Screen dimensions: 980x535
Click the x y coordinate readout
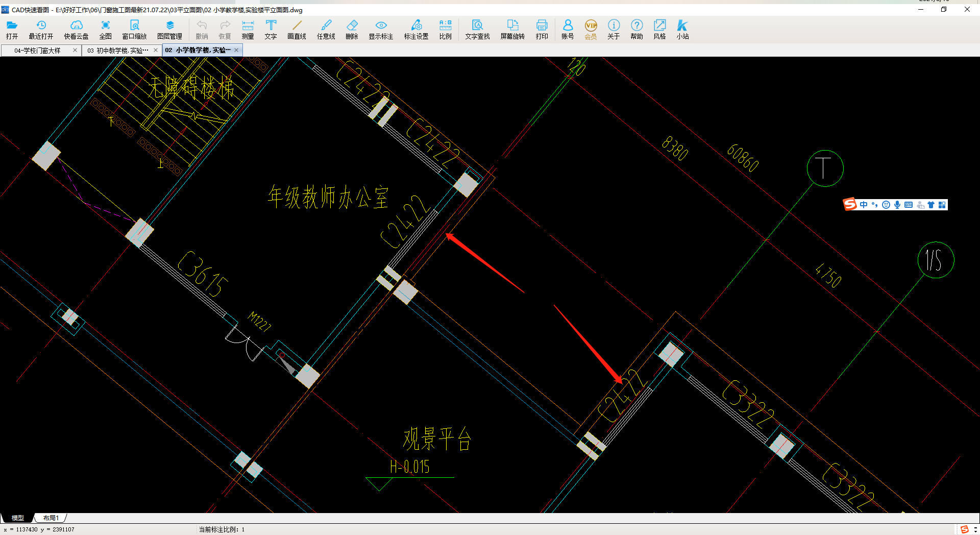tap(39, 529)
